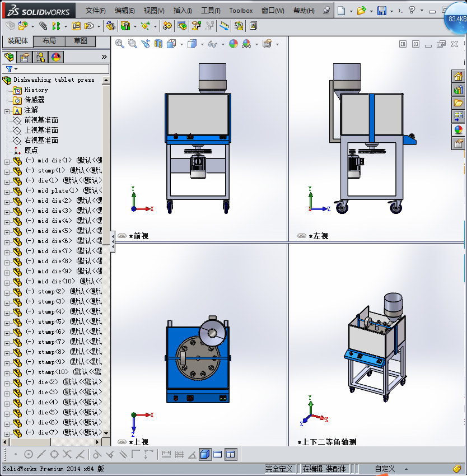
Task: Open the Hide/Show Items dropdown arrow
Action: pyautogui.click(x=223, y=44)
